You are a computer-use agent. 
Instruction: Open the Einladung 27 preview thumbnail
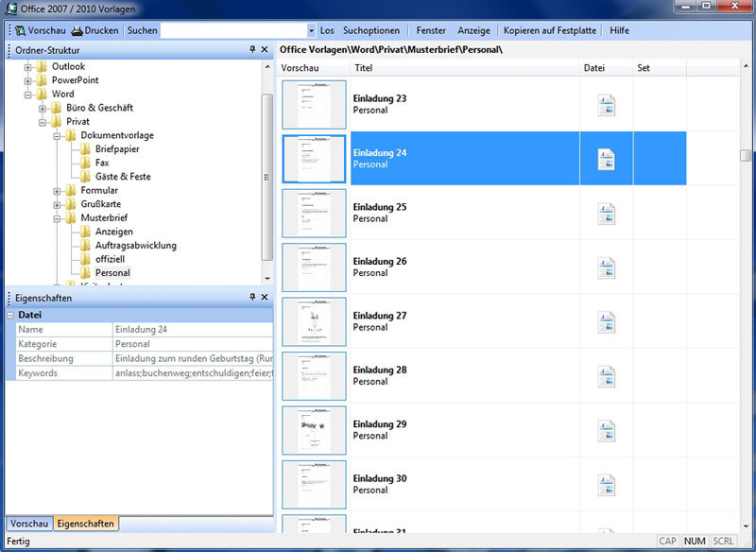click(x=314, y=322)
